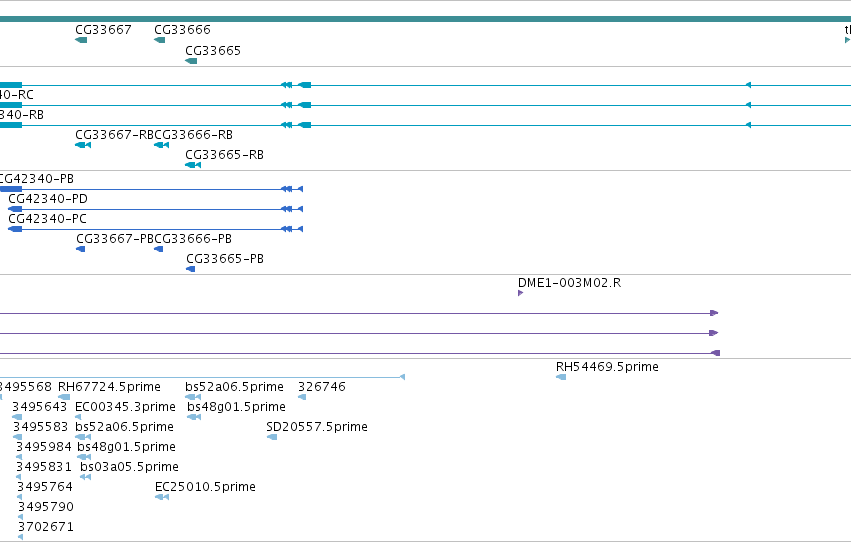Click the CG42340-PD label
Viewport: 851px width, 542px height.
(x=48, y=199)
